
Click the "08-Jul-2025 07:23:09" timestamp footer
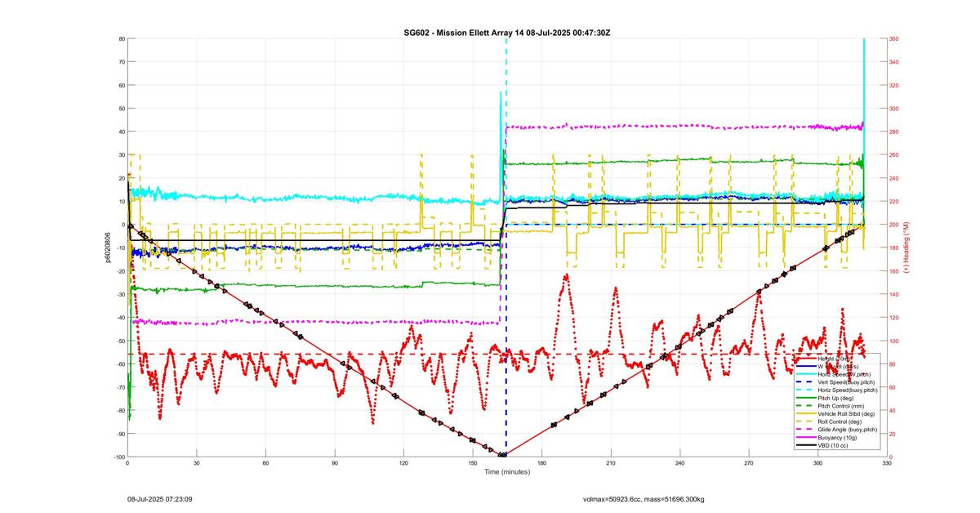[159, 497]
